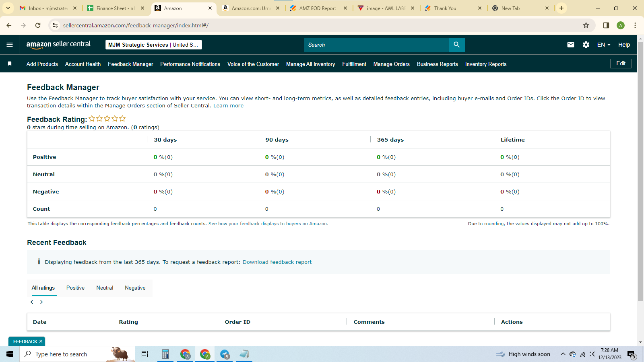Viewport: 644px width, 362px height.
Task: Click the Learn more link
Action: (x=228, y=105)
